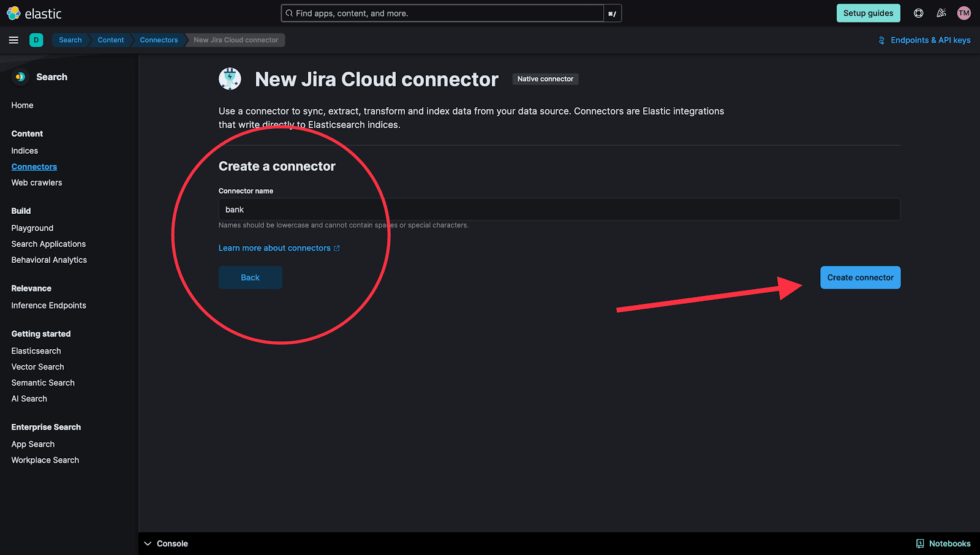Click the keyboard shortcut badge in search bar
The image size is (980, 555).
point(612,13)
